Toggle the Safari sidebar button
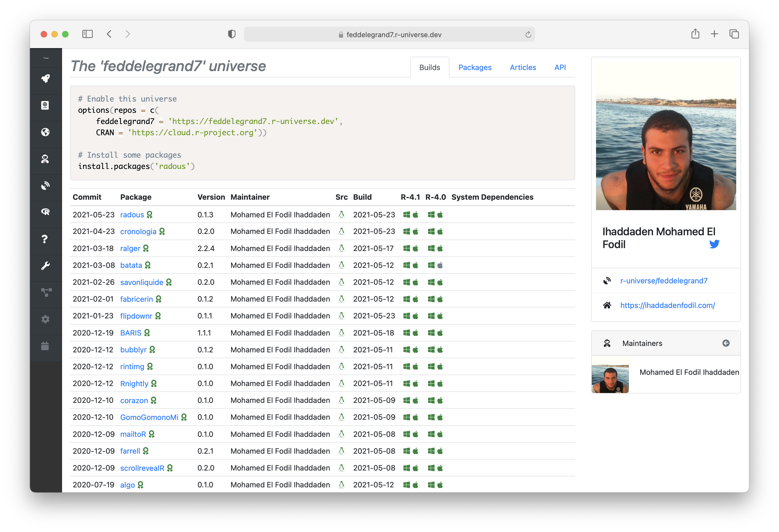Image resolution: width=779 pixels, height=532 pixels. [87, 34]
